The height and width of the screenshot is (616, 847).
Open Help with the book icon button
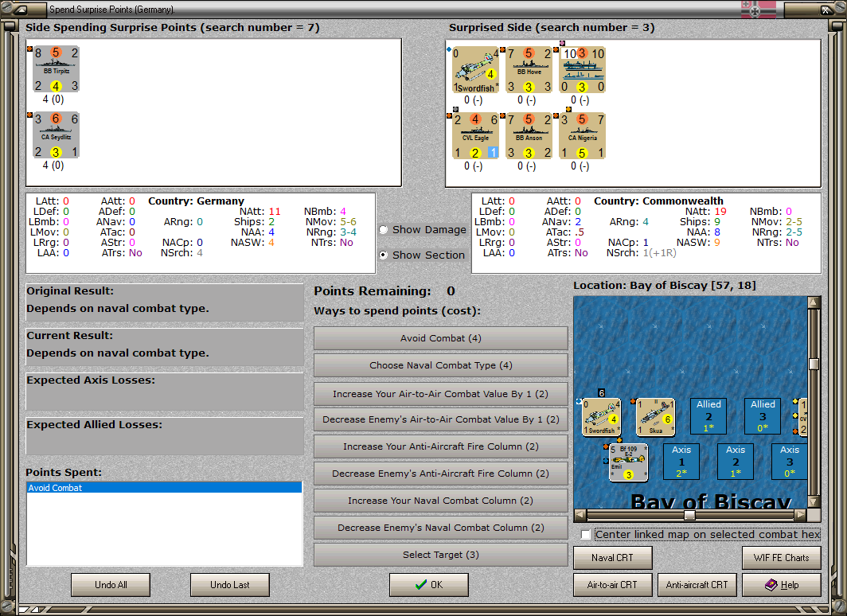(x=782, y=585)
